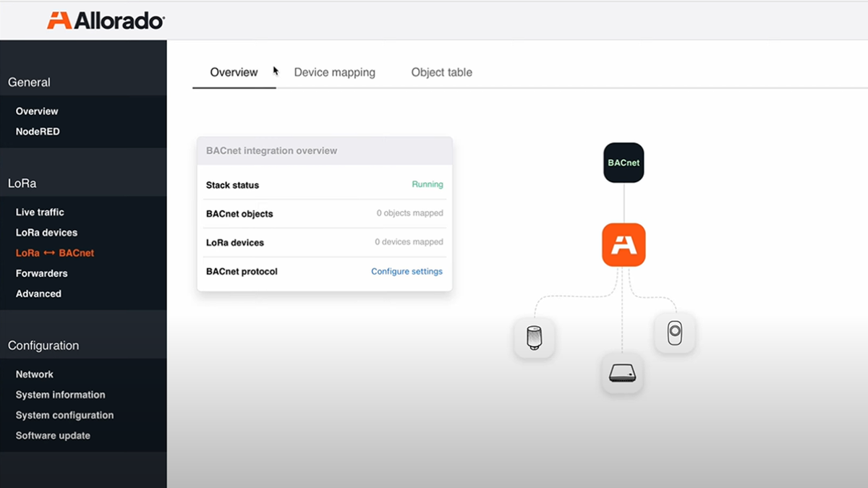Click the Configure settings link
This screenshot has height=488, width=868.
tap(407, 271)
